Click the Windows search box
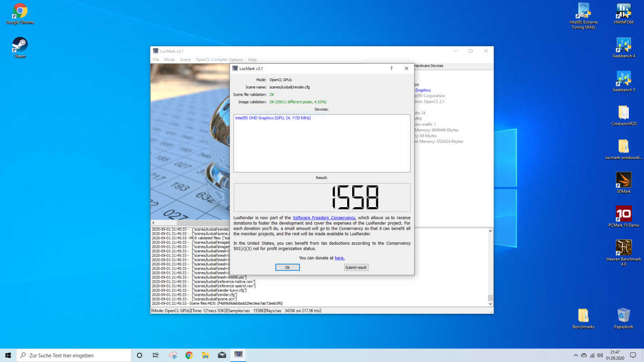Viewport: 644px width, 362px height. (x=74, y=355)
